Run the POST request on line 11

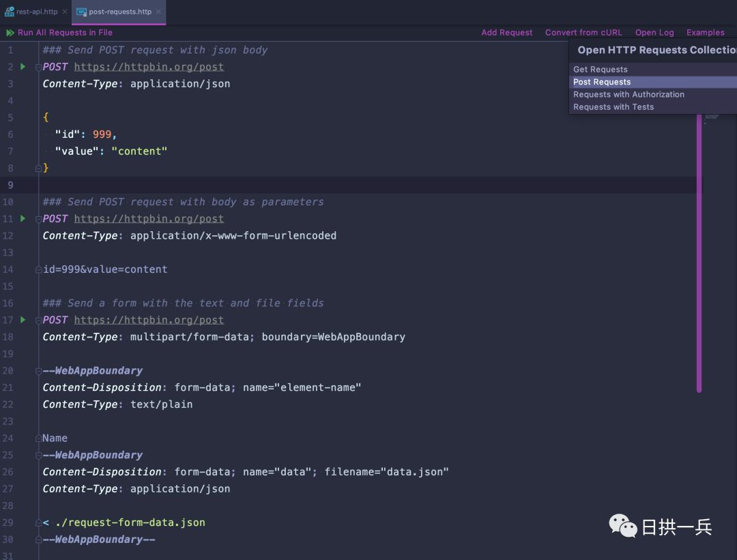click(23, 219)
